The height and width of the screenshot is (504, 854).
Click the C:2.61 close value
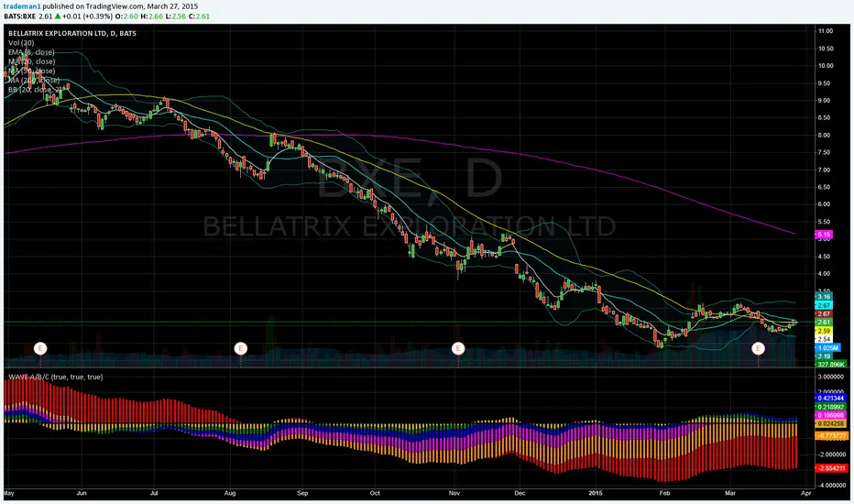tap(200, 16)
